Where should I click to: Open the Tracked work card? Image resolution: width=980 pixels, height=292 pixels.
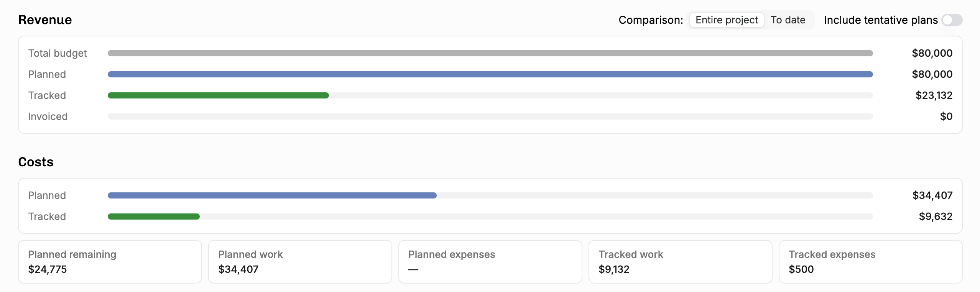pyautogui.click(x=680, y=262)
